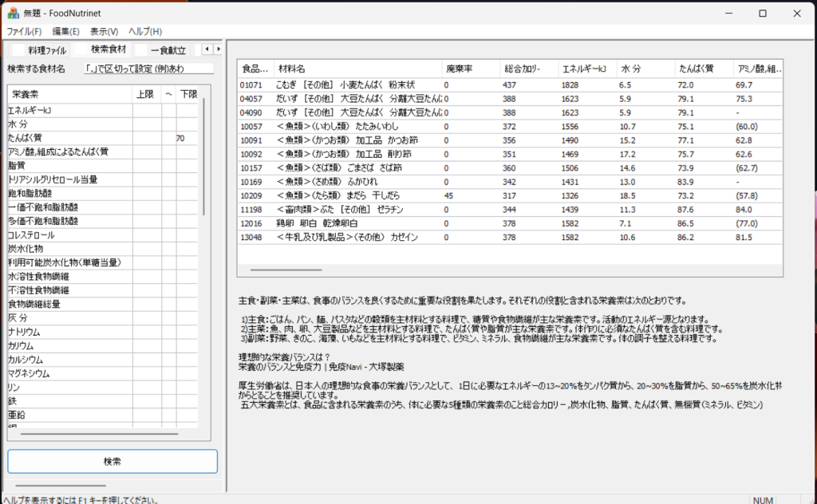Image resolution: width=817 pixels, height=504 pixels.
Task: Open the 編集(E) menu
Action: (x=65, y=32)
